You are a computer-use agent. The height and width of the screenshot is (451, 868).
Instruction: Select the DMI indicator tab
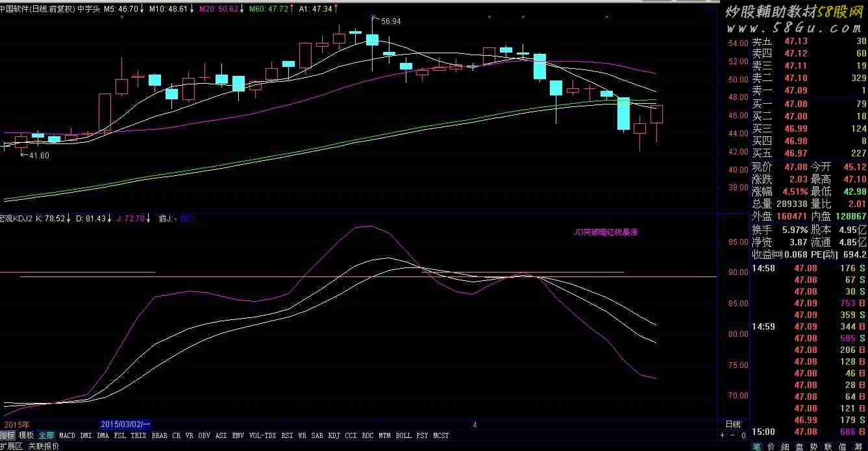coord(86,435)
